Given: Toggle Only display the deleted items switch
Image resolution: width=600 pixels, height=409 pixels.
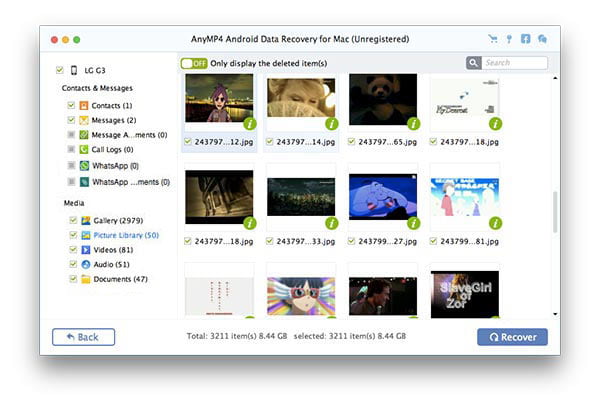Looking at the screenshot, I should [x=194, y=63].
